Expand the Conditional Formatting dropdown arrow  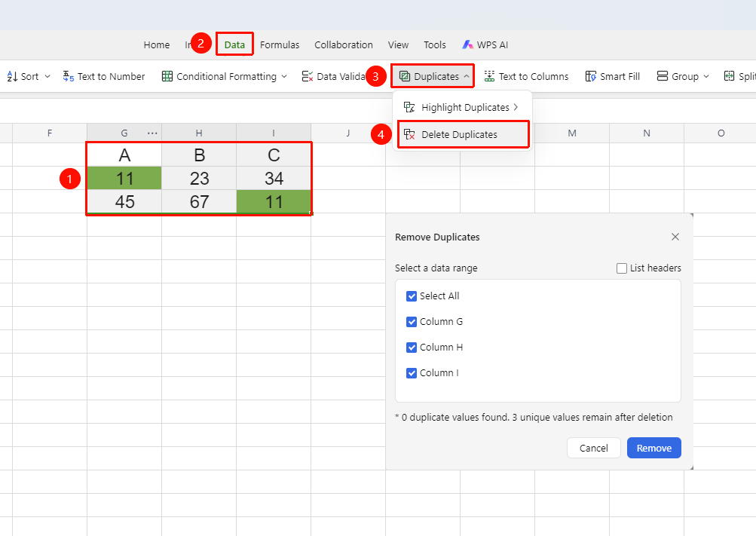pos(284,76)
